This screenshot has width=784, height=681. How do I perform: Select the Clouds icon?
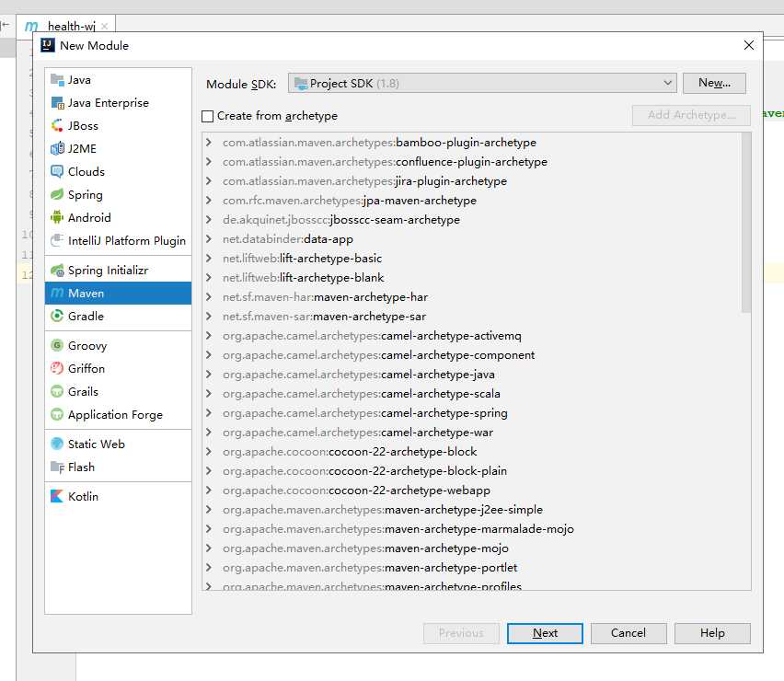coord(57,171)
